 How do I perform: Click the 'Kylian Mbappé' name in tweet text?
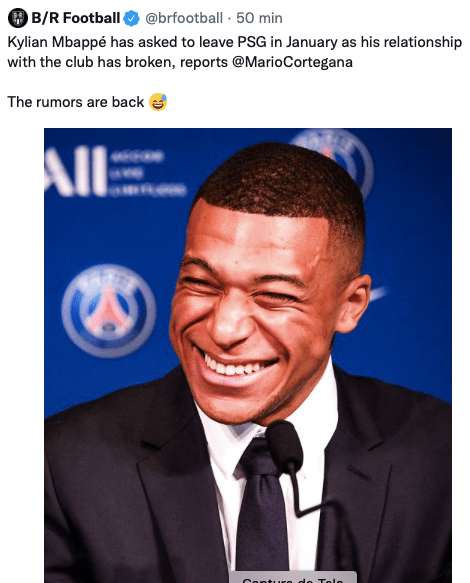57,42
